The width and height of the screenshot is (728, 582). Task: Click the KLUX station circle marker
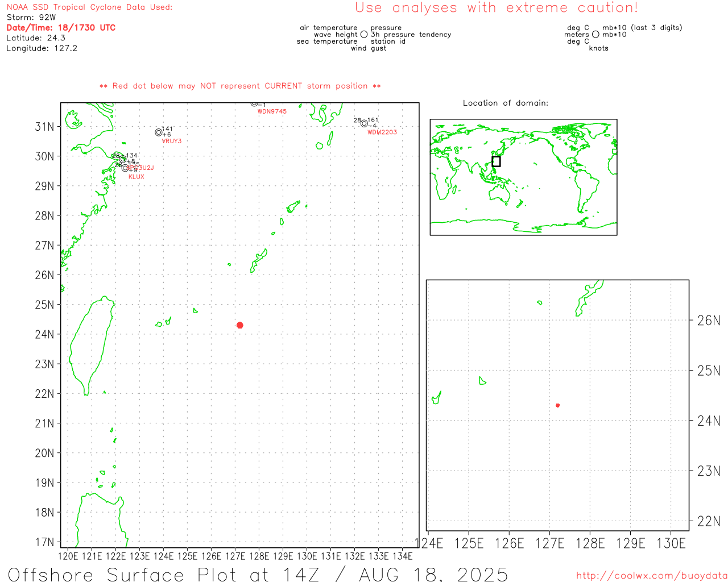pyautogui.click(x=125, y=168)
